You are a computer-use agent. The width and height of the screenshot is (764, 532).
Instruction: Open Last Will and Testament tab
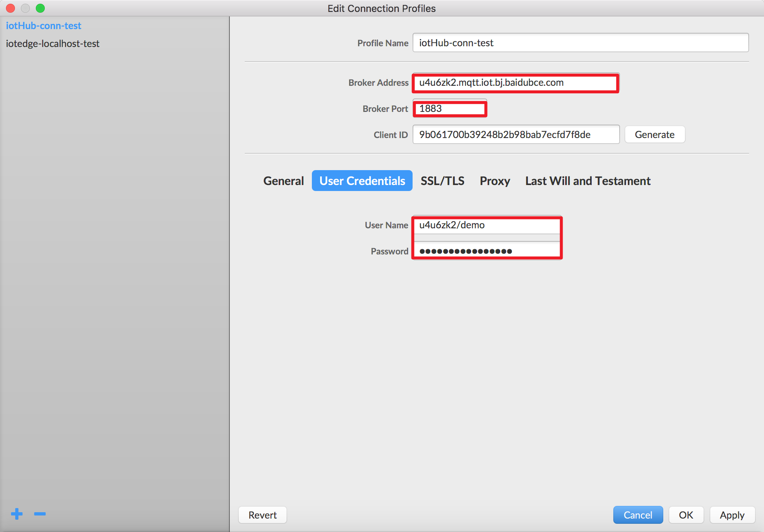588,181
